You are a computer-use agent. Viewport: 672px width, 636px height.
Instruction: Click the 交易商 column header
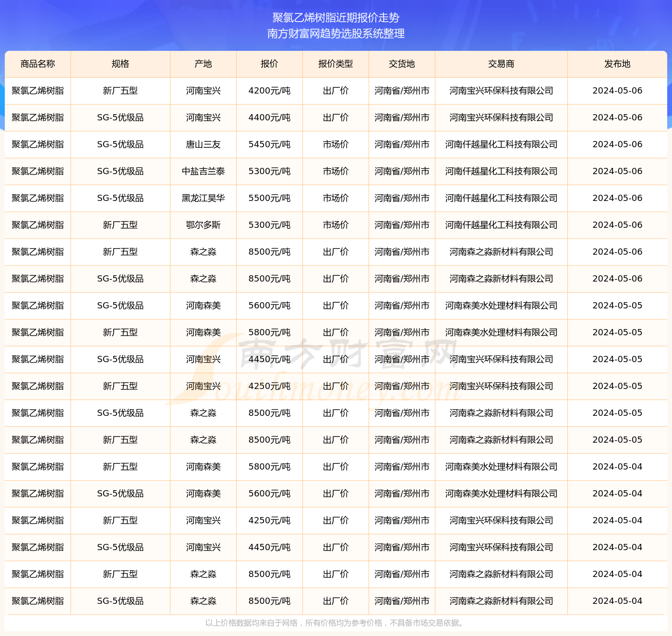click(501, 64)
